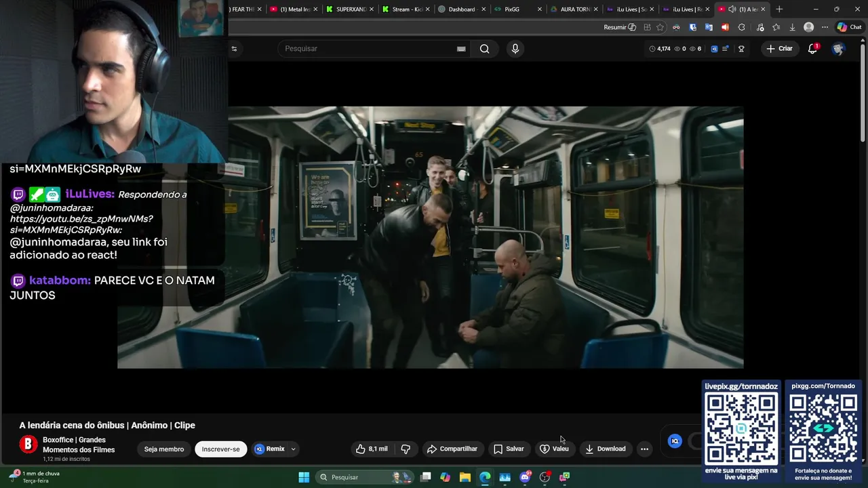Screen dimensions: 868x488
Task: Open the YouTube account avatar menu
Action: (838, 49)
